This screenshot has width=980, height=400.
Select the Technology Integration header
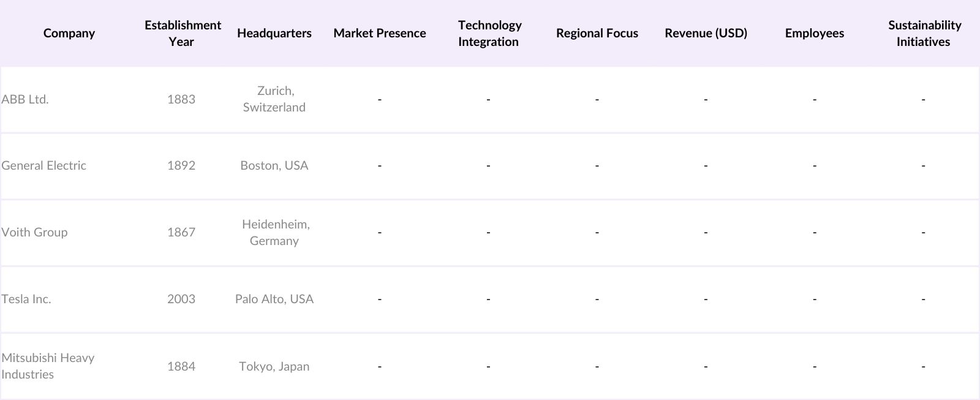click(x=489, y=33)
